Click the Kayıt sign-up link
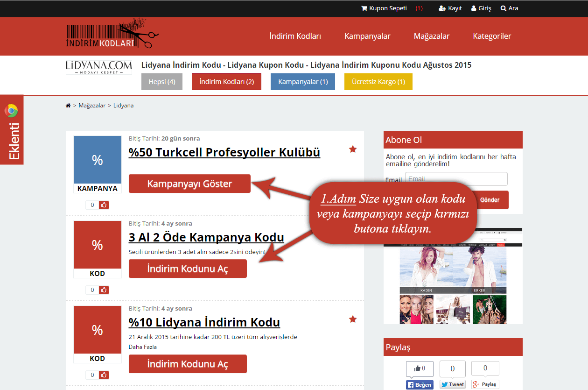This screenshot has height=390, width=588. tap(450, 8)
